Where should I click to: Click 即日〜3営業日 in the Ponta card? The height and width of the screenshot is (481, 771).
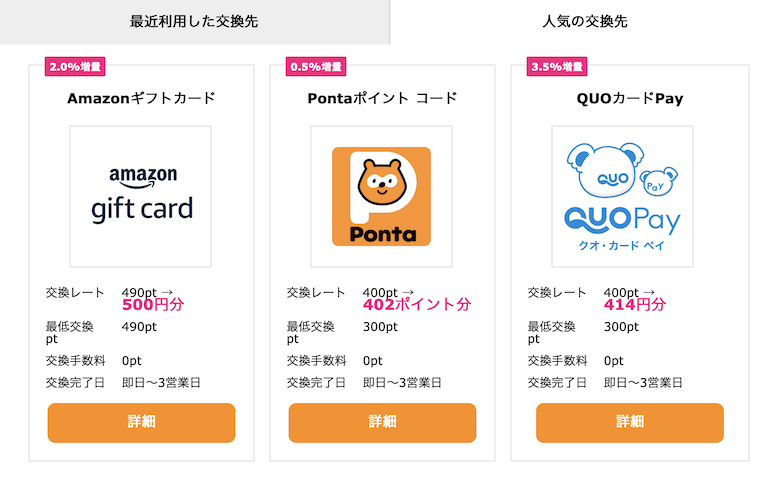pyautogui.click(x=402, y=383)
